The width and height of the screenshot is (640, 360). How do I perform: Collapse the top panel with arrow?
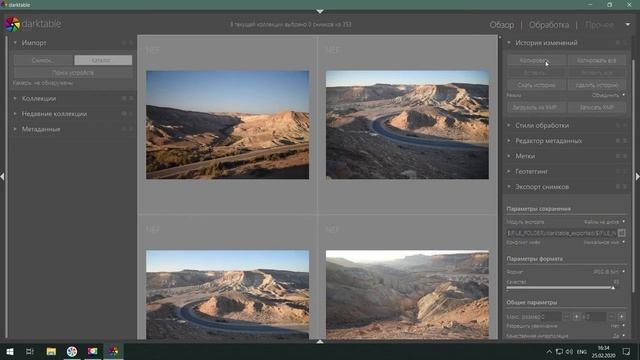(x=320, y=11)
